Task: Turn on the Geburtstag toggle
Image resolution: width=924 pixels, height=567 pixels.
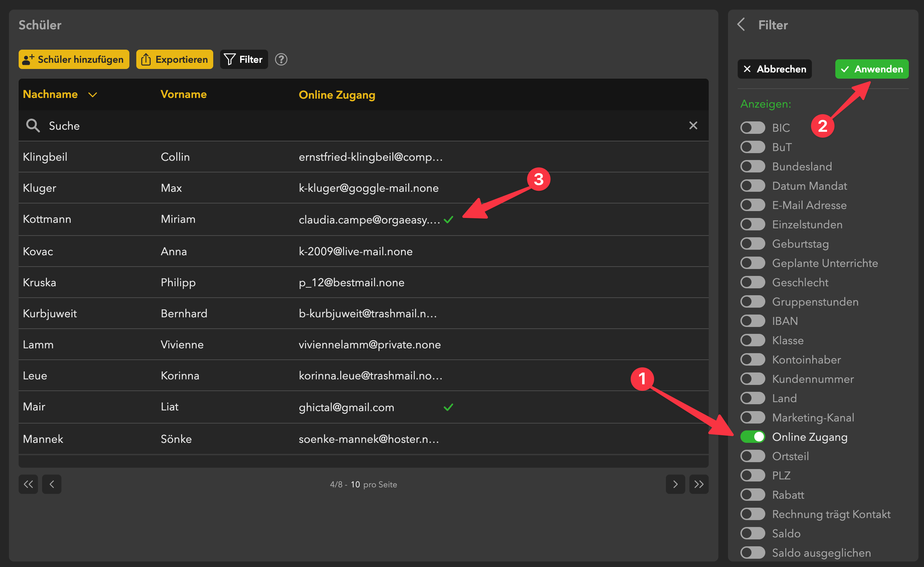Action: (x=753, y=244)
